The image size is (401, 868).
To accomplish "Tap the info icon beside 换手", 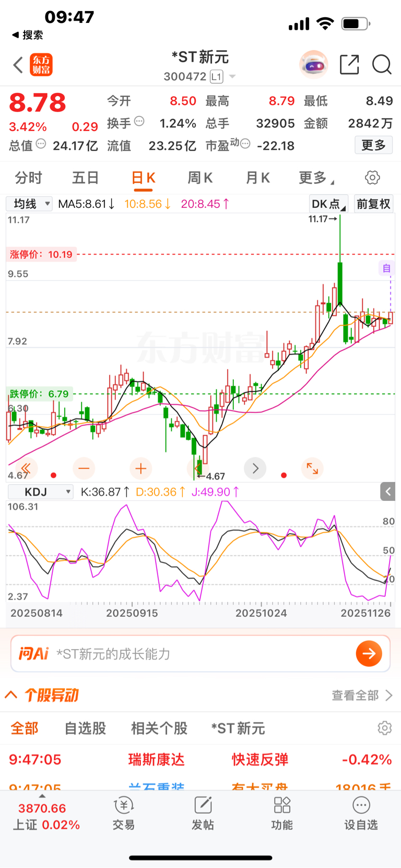I will click(139, 121).
